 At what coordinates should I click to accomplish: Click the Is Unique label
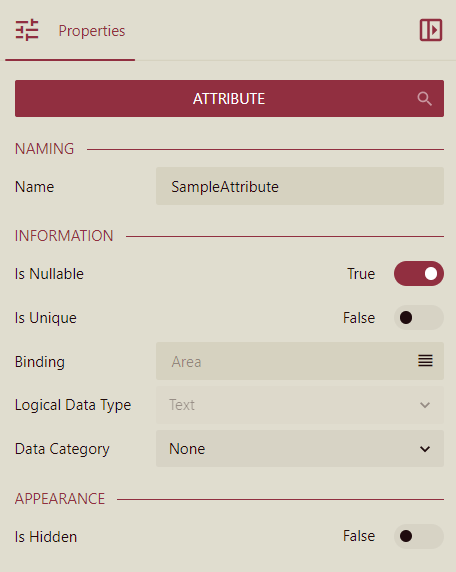(46, 318)
